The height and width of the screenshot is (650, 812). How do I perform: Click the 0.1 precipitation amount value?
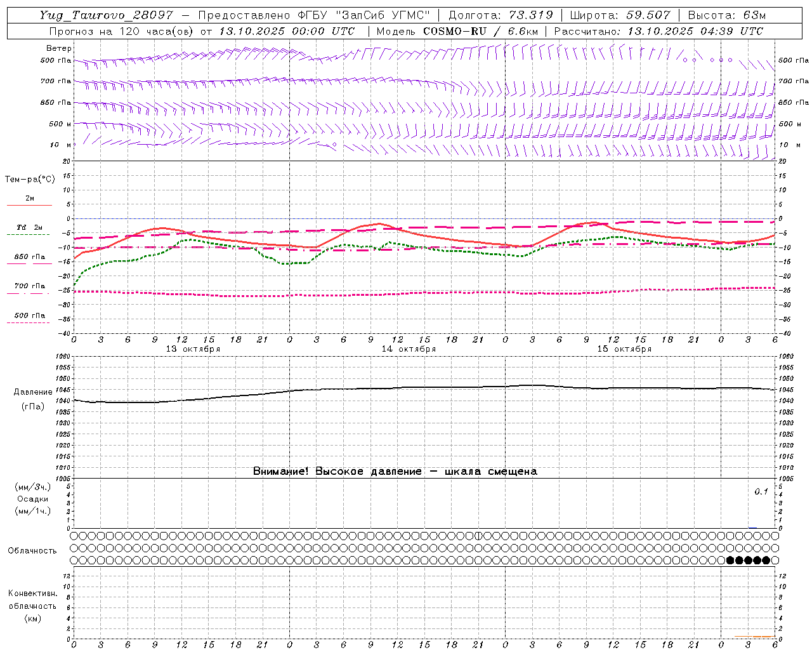761,492
